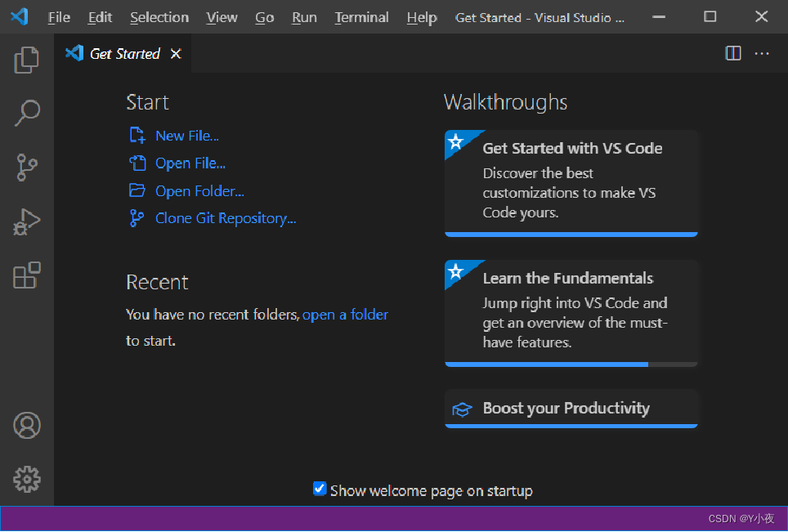Image resolution: width=788 pixels, height=532 pixels.
Task: Click the VS Code logo in title bar
Action: tap(19, 17)
